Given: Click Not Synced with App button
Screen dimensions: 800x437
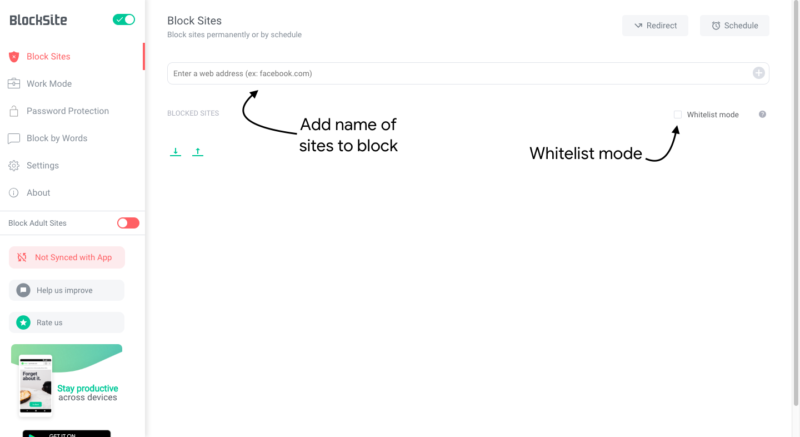Looking at the screenshot, I should [67, 258].
